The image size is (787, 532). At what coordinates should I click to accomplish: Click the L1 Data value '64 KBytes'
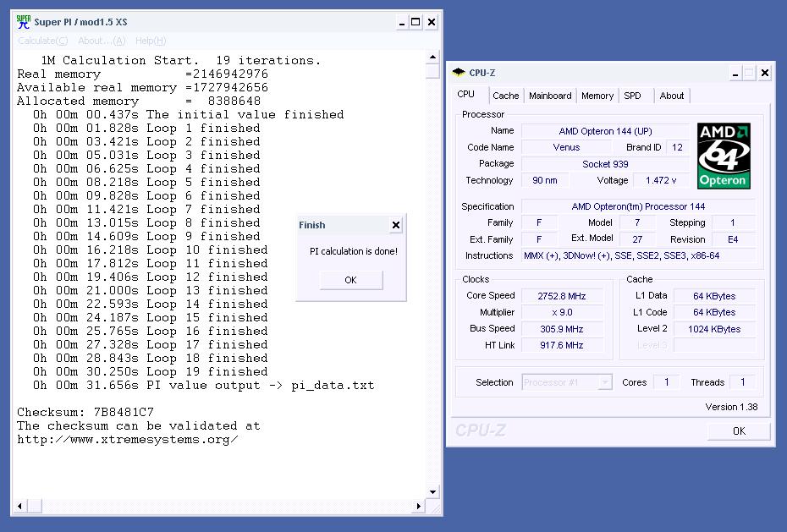pos(713,296)
